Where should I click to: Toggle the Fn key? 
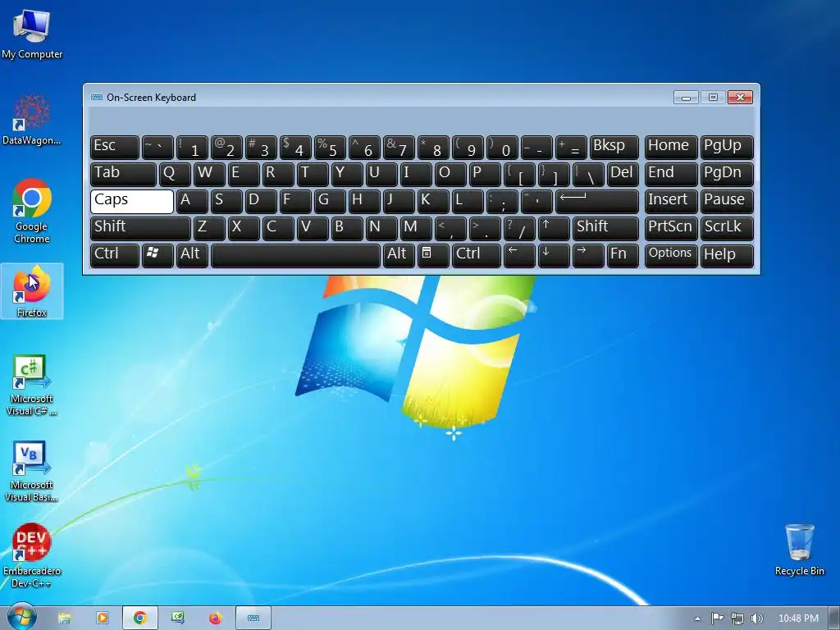[623, 256]
